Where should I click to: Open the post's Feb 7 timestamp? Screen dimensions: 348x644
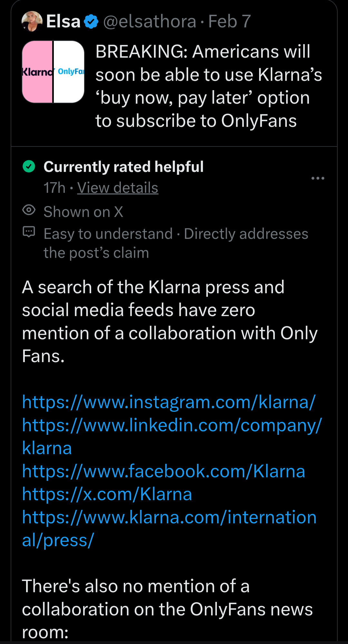point(229,22)
